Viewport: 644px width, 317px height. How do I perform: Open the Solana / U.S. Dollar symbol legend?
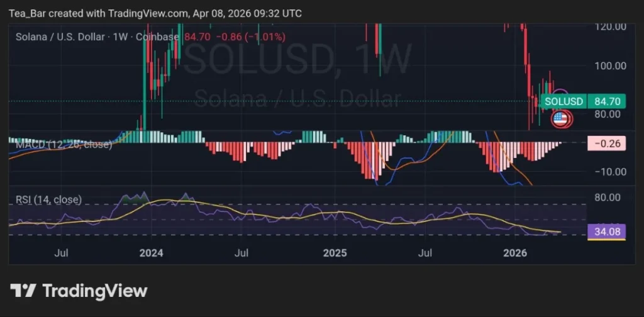(x=60, y=37)
